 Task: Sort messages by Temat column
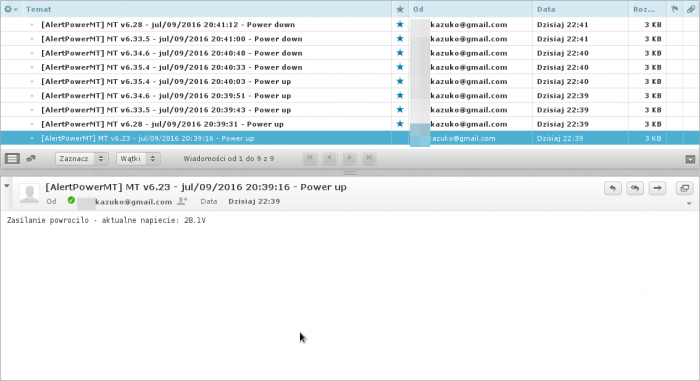[x=38, y=9]
